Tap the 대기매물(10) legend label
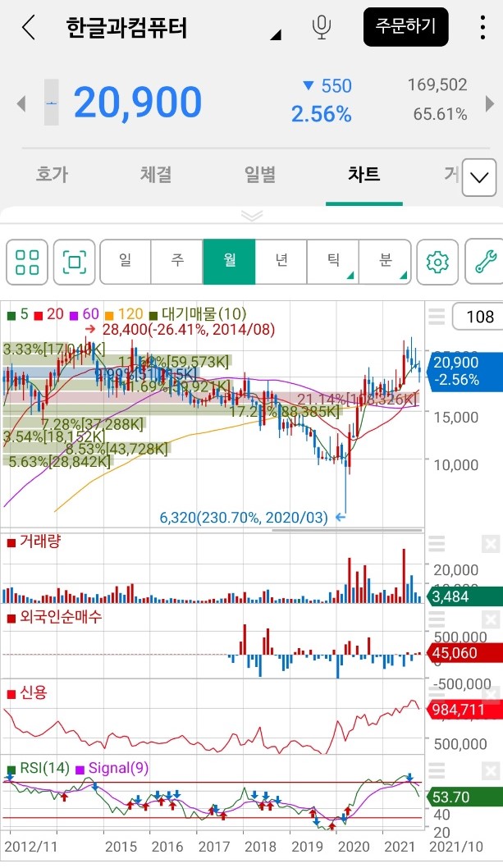 click(x=198, y=314)
